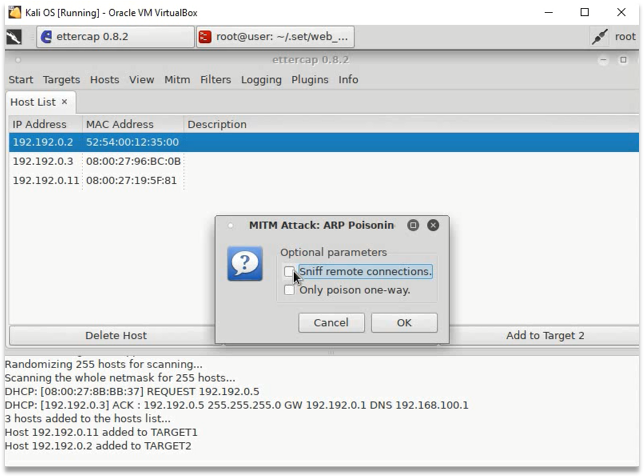Close the ARP Poisoning dialog

[x=433, y=225]
